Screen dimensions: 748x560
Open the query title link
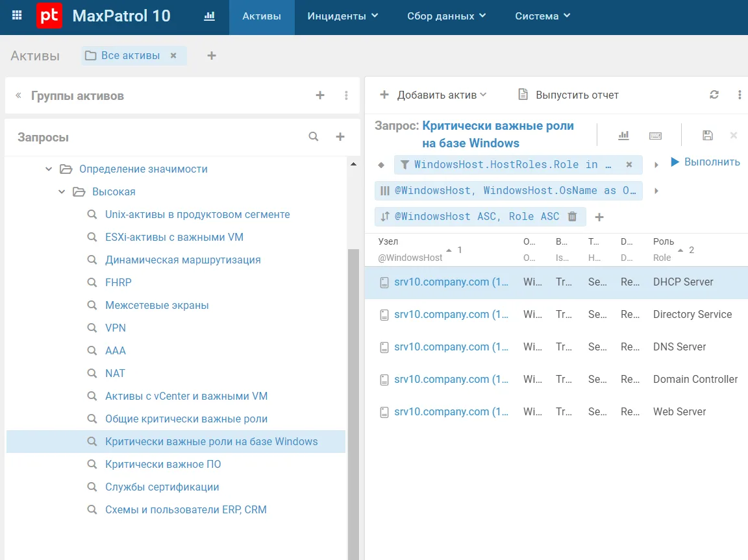pyautogui.click(x=497, y=134)
